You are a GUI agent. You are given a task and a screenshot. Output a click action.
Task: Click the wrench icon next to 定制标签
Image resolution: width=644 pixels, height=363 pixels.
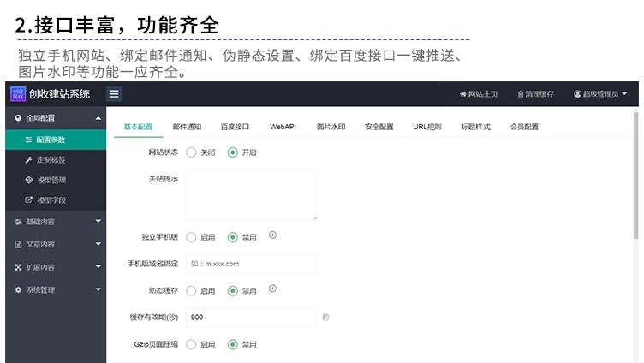click(28, 160)
